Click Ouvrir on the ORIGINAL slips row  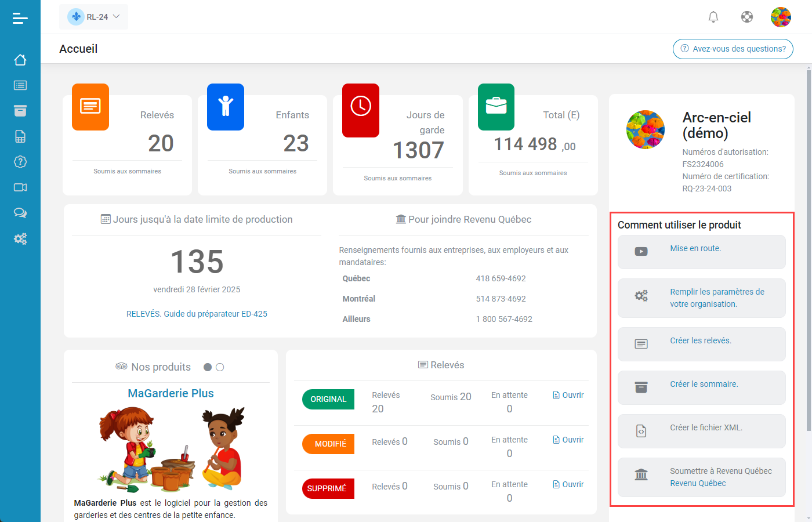coord(567,394)
